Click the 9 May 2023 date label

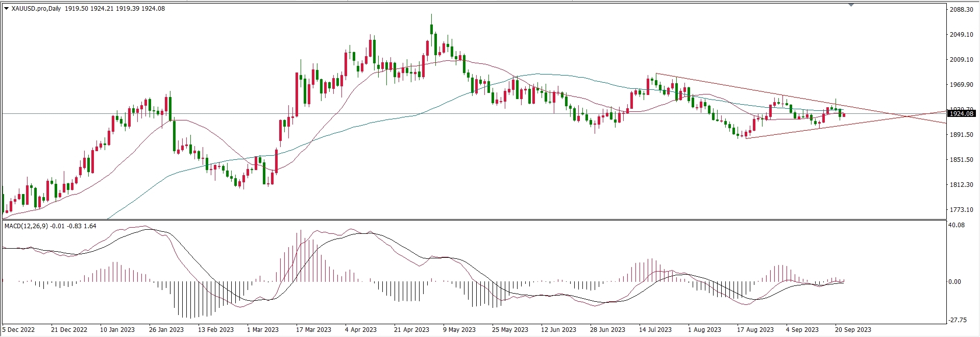click(x=459, y=329)
